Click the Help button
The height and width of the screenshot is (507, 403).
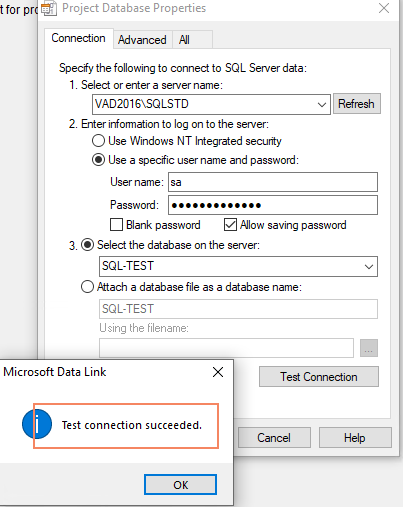pyautogui.click(x=355, y=438)
